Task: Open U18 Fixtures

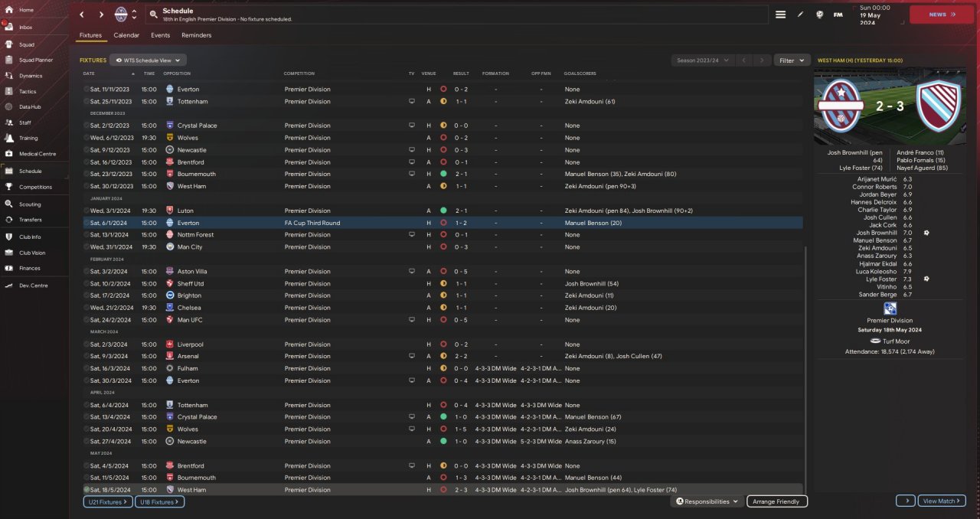Action: tap(159, 501)
